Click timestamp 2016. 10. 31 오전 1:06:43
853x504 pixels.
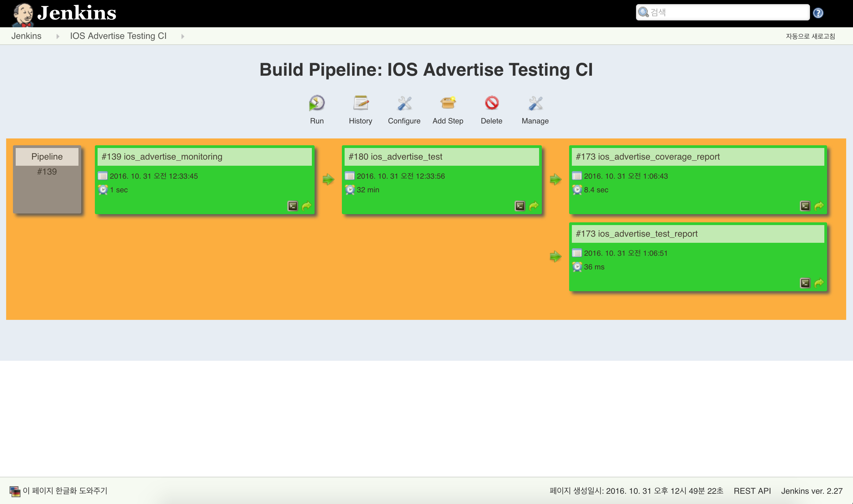(x=626, y=176)
